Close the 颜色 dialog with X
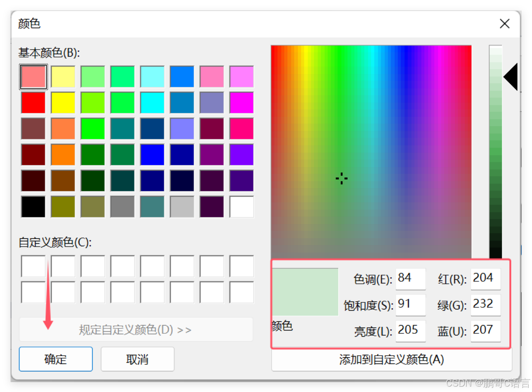Image resolution: width=532 pixels, height=392 pixels. (x=504, y=24)
